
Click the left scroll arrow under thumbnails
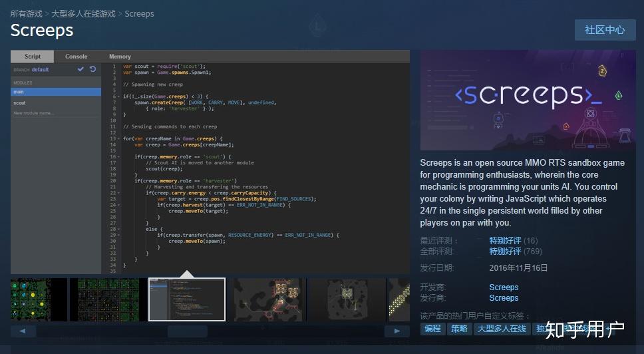coord(23,331)
